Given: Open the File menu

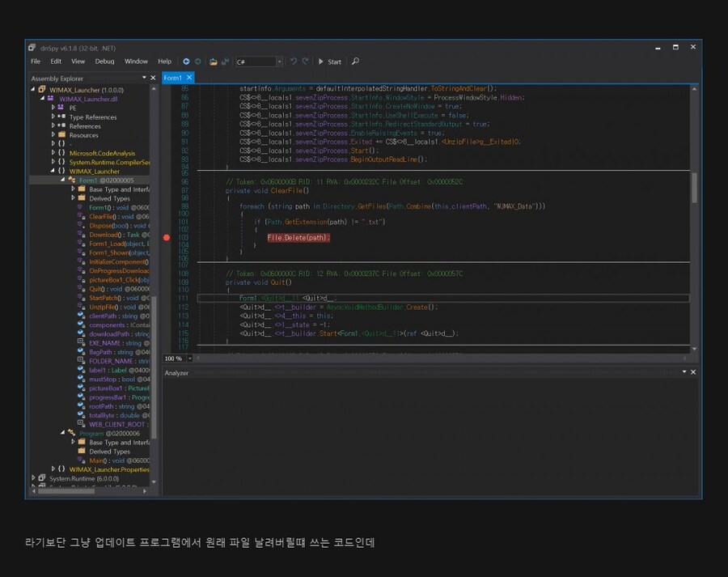Looking at the screenshot, I should click(36, 62).
